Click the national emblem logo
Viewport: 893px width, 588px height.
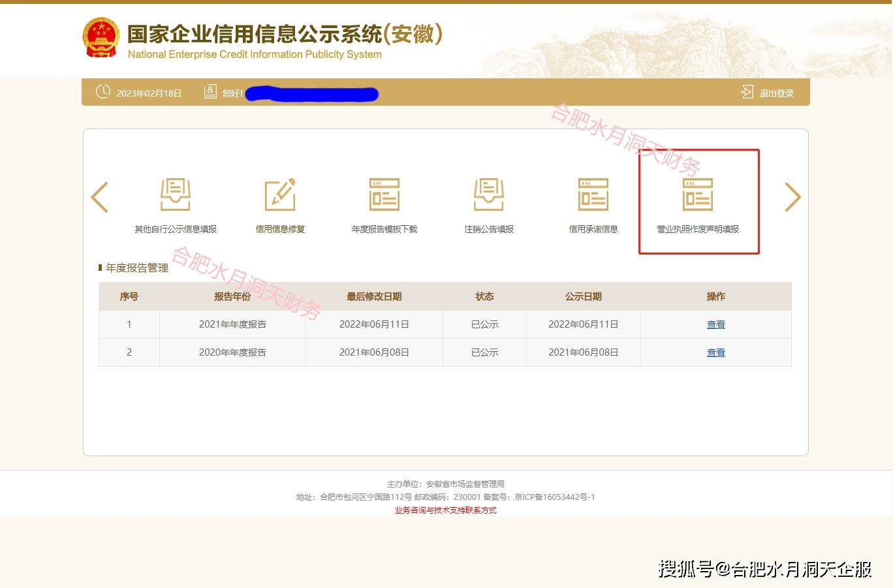[x=101, y=37]
